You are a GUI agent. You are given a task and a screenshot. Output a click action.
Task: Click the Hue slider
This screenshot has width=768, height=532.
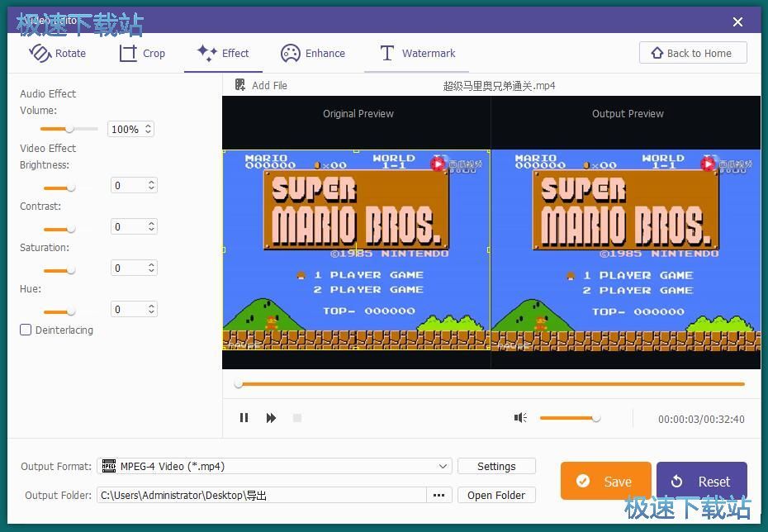[x=59, y=311]
